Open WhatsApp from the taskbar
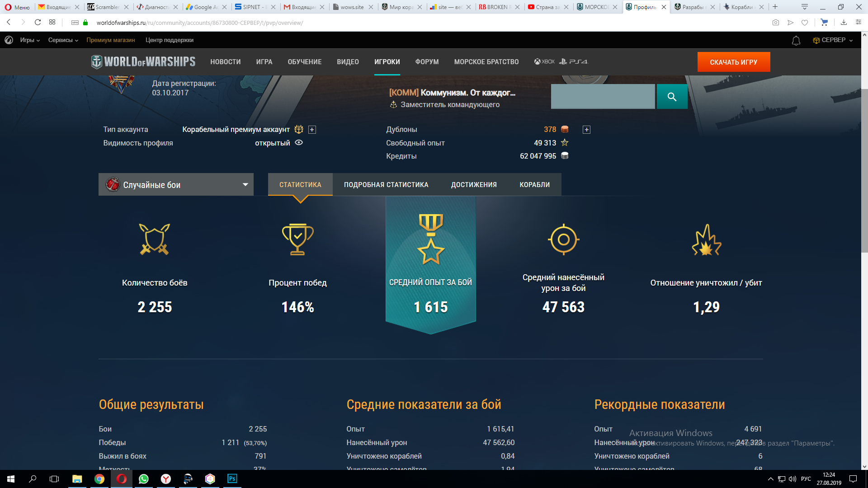 click(143, 479)
